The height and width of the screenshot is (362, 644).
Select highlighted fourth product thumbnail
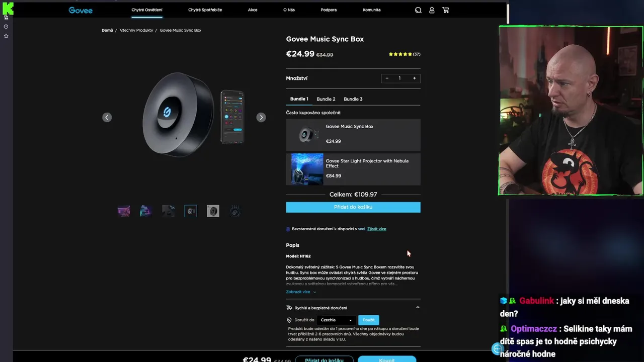coord(191,211)
